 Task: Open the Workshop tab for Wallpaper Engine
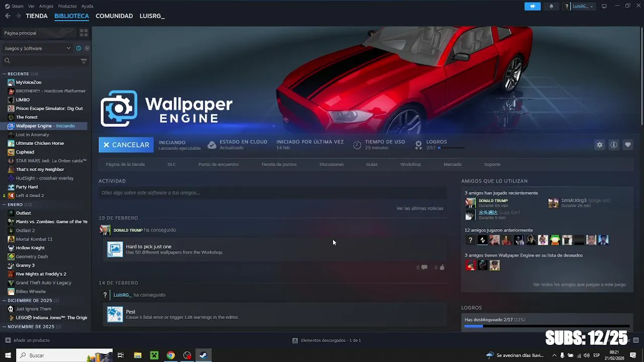pyautogui.click(x=411, y=164)
